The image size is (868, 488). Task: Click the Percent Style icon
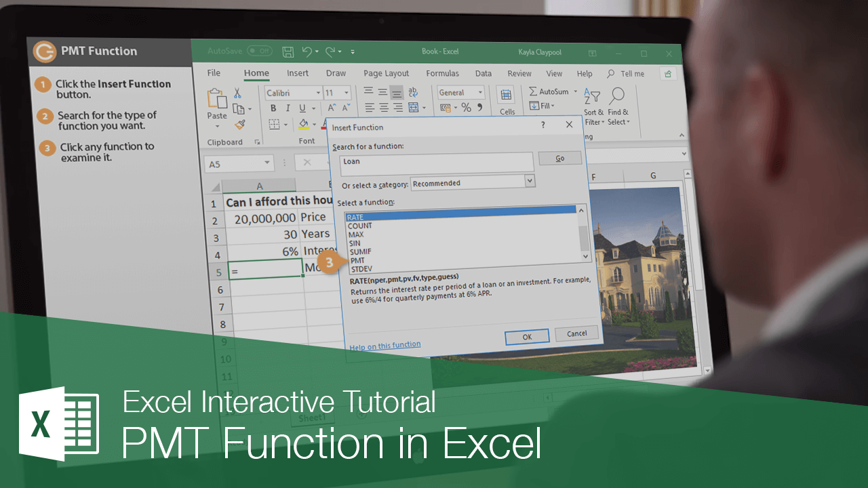coord(466,108)
